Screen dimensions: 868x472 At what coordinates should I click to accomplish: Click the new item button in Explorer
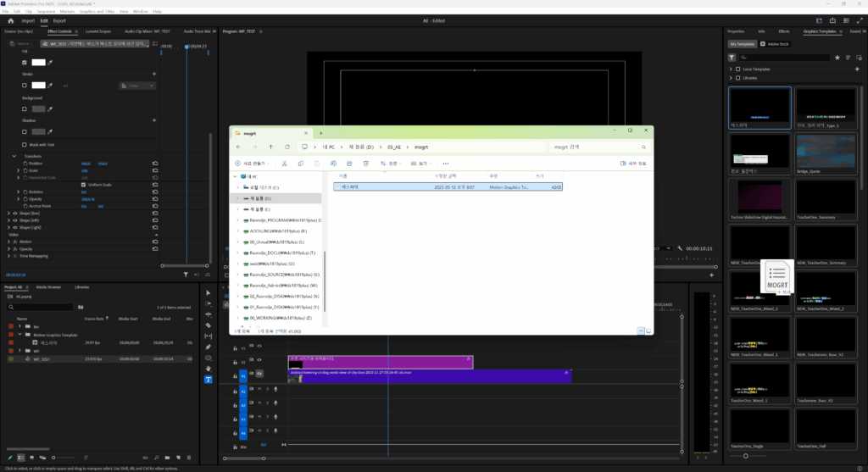(x=253, y=164)
